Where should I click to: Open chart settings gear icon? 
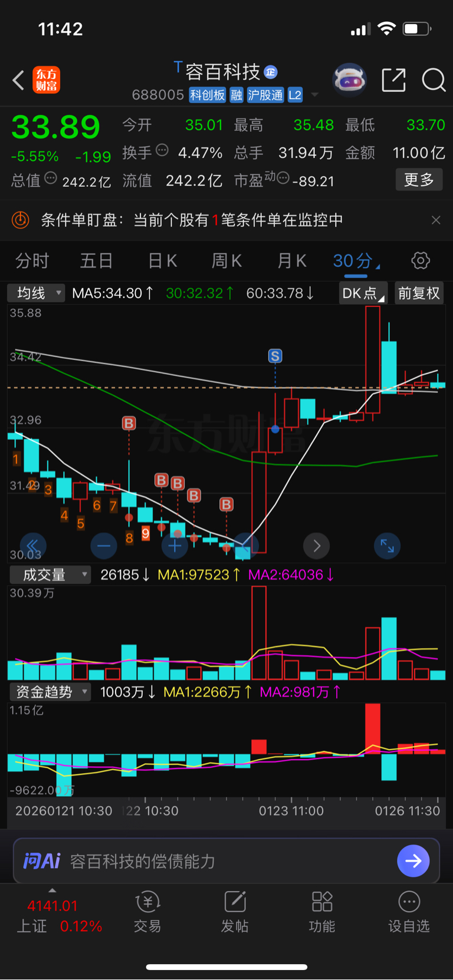tap(421, 260)
